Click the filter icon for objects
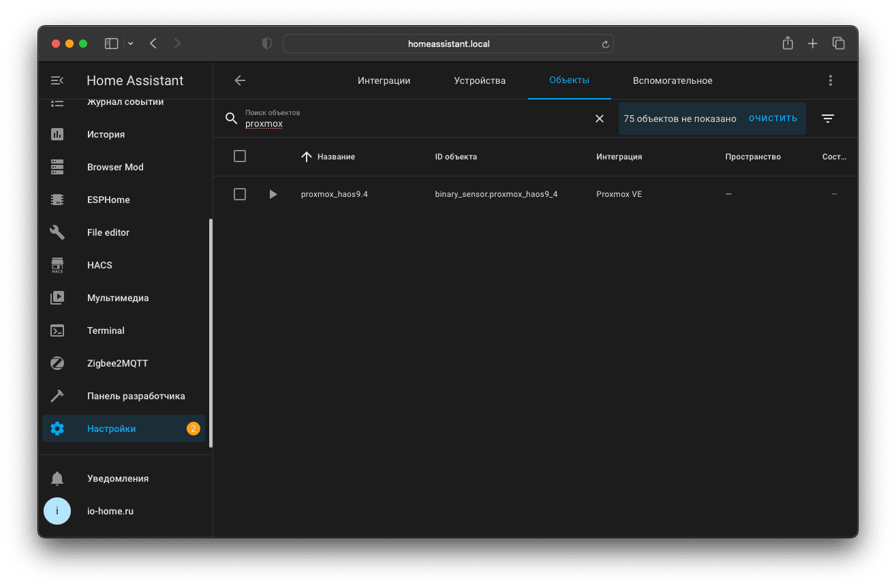 click(x=828, y=119)
